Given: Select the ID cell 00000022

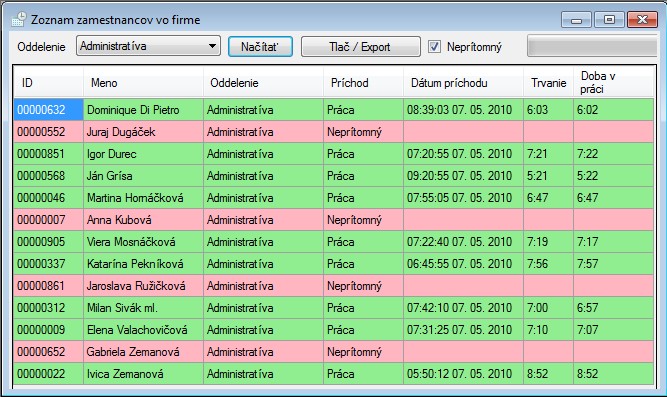Looking at the screenshot, I should 48,374.
